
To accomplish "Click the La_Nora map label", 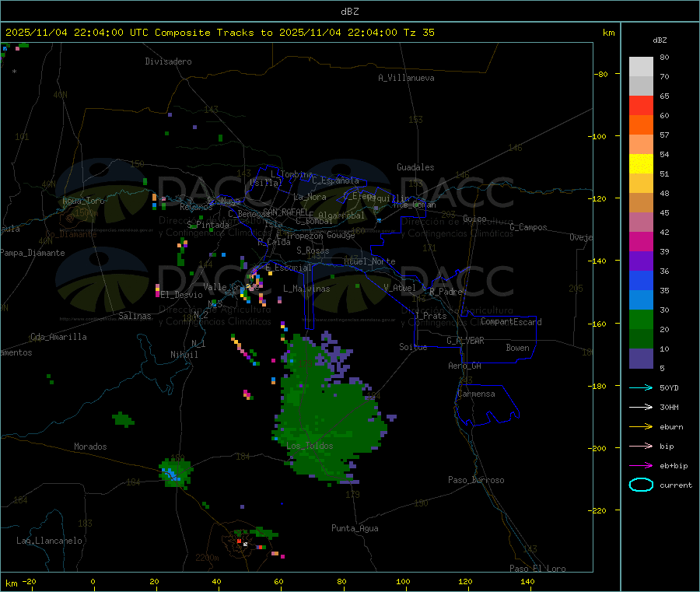I will 310,197.
